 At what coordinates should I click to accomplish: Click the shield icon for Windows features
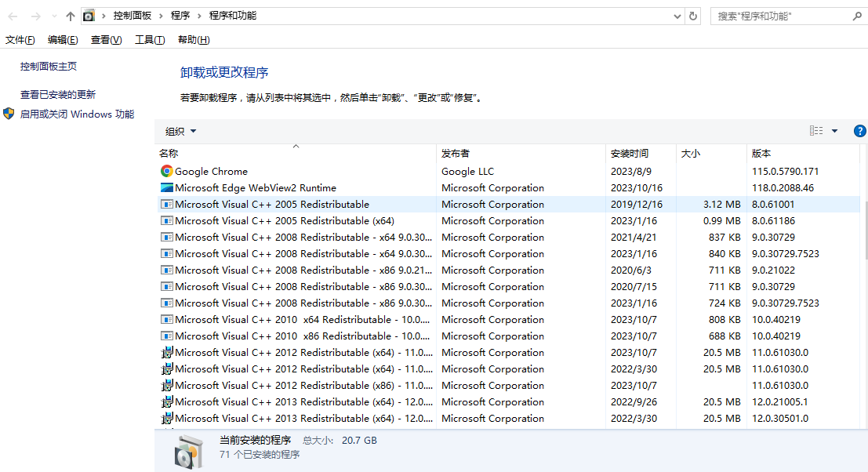9,114
